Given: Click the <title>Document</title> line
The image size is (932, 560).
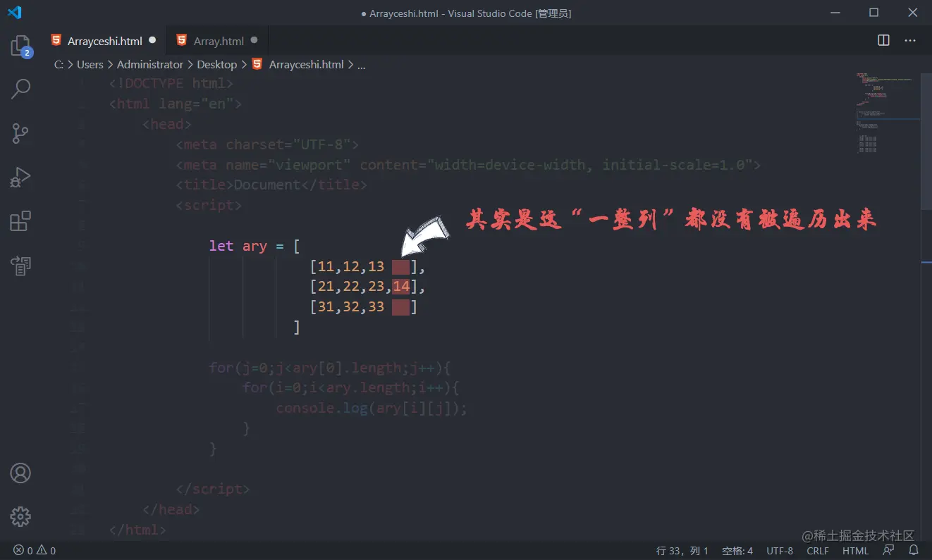Looking at the screenshot, I should (271, 185).
